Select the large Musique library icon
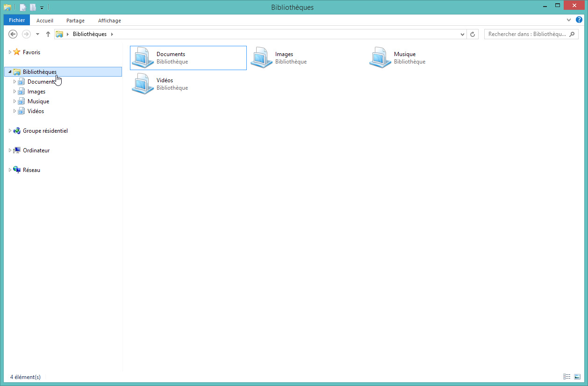Screen dimensions: 588x386 tap(380, 58)
